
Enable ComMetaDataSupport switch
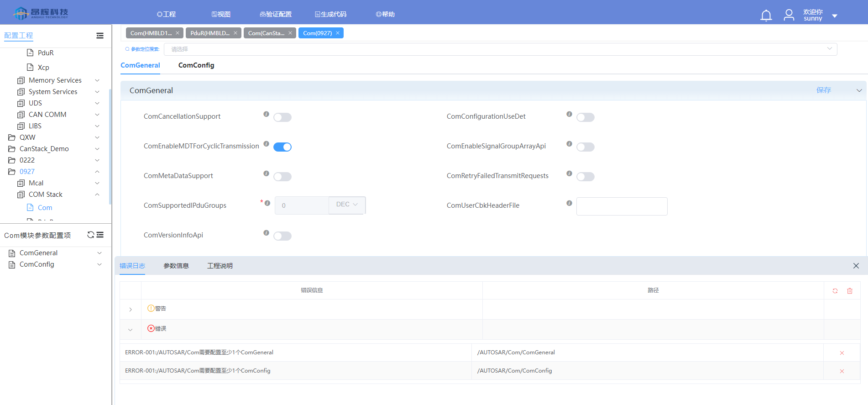tap(282, 177)
